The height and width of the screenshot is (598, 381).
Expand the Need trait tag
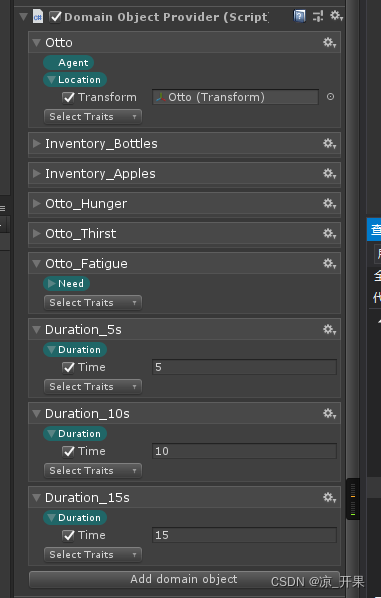pos(66,283)
